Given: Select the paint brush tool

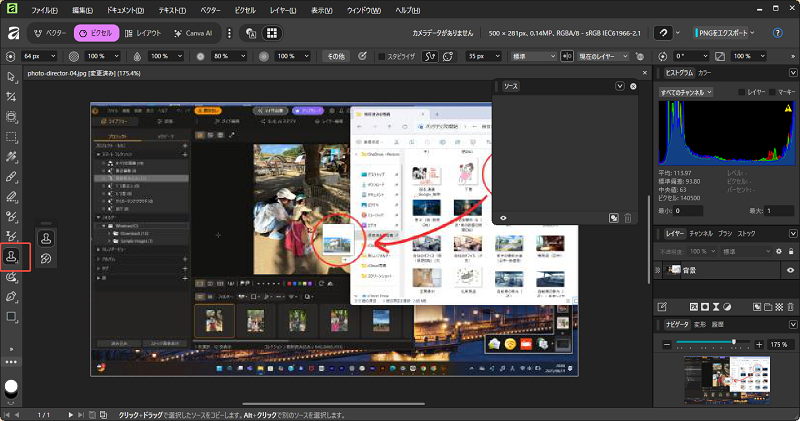Looking at the screenshot, I should click(11, 177).
